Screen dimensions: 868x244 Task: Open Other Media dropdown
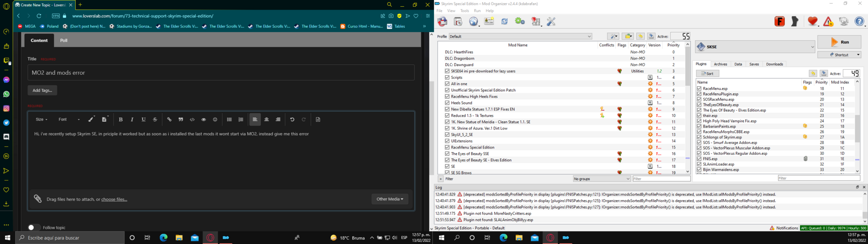pyautogui.click(x=390, y=199)
